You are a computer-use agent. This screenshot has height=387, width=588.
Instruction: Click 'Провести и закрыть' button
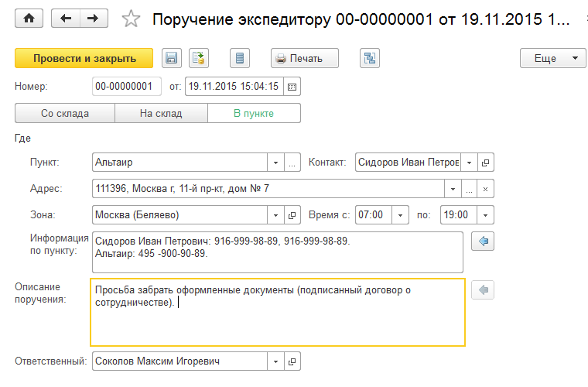click(84, 58)
